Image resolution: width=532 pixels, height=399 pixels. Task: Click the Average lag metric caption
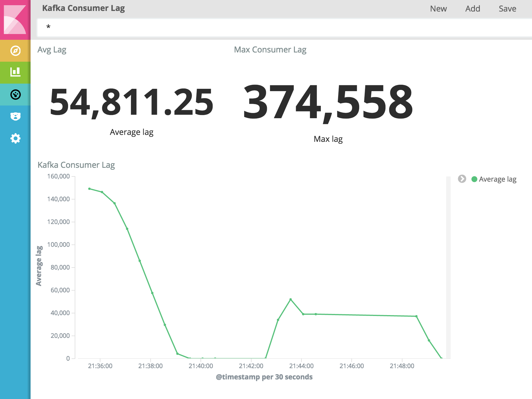(132, 132)
